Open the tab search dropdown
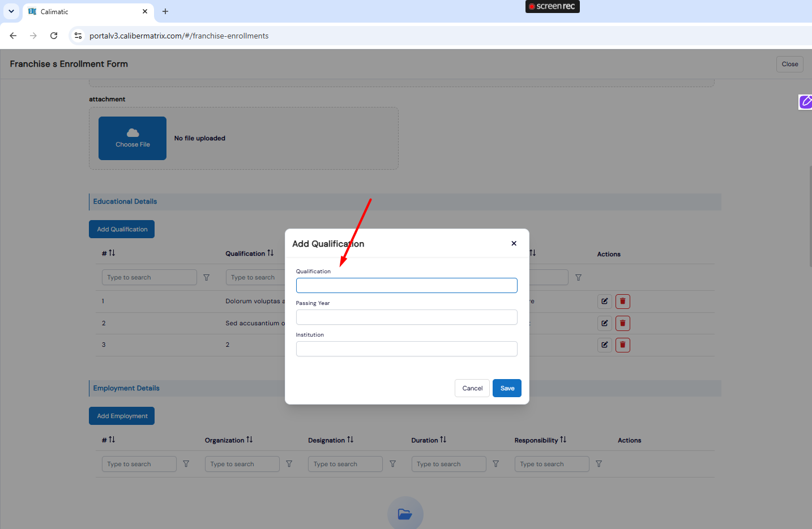This screenshot has height=529, width=812. (11, 11)
